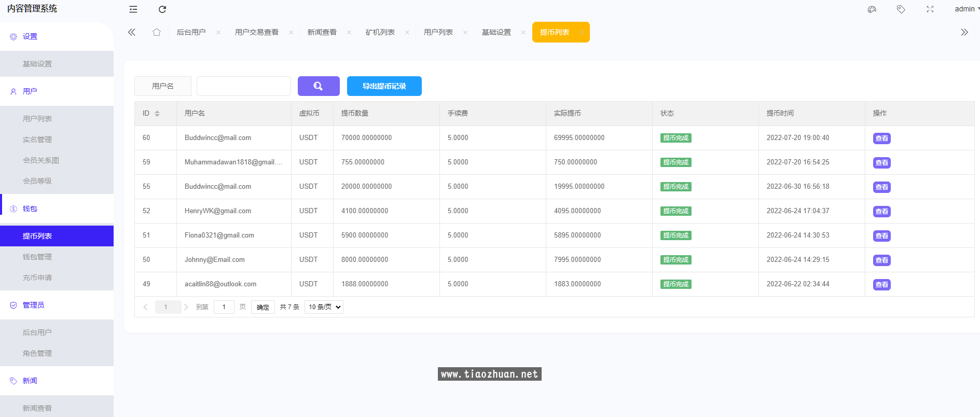Go to the home tab icon
Viewport: 980px width, 417px height.
pos(157,32)
